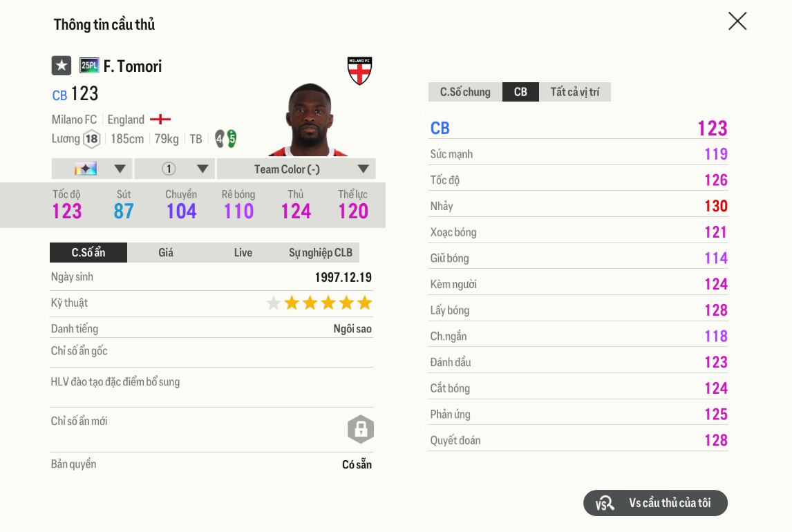Screen dimensions: 792x532
Task: Click the green boot 5 icon
Action: pos(231,138)
